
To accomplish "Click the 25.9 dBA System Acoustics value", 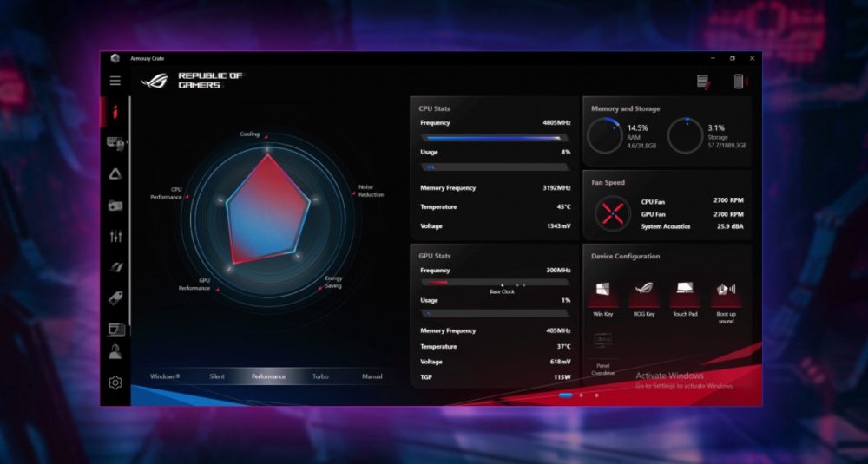I will [x=730, y=226].
